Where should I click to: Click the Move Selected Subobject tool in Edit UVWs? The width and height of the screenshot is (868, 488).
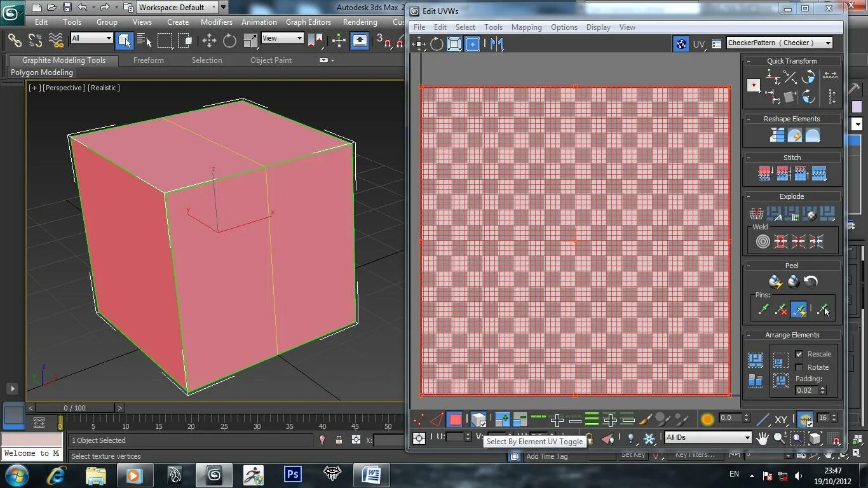419,44
